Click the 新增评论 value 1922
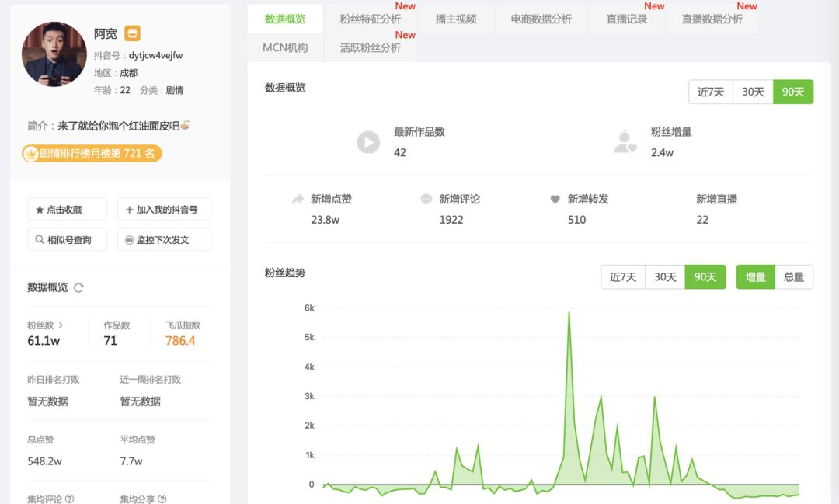Screen dimensions: 839x504 [x=451, y=220]
